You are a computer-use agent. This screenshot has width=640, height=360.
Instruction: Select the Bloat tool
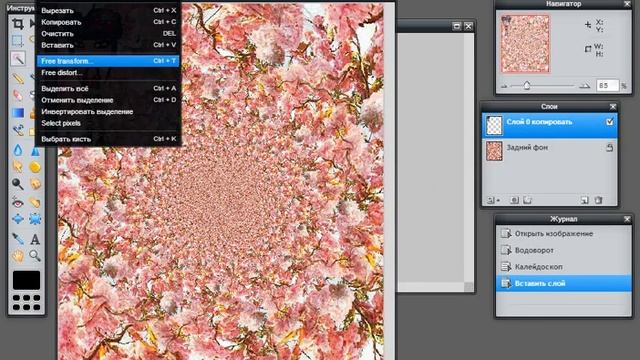[x=18, y=219]
